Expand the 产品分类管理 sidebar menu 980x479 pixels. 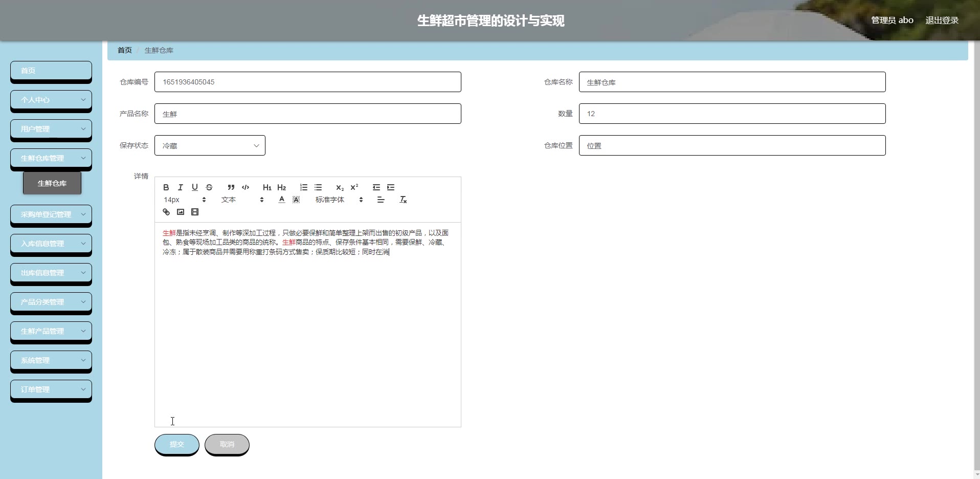click(x=51, y=302)
